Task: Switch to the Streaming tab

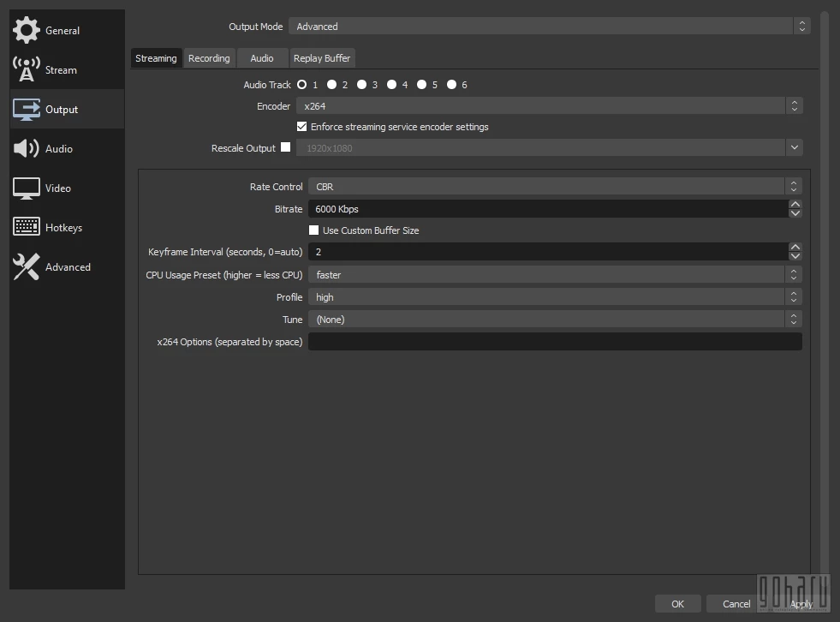Action: 156,58
